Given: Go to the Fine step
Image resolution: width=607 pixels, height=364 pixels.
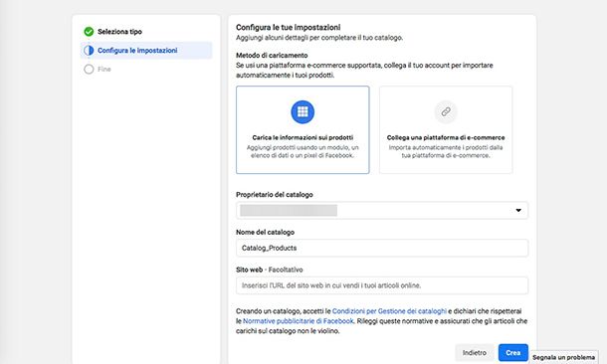Looking at the screenshot, I should (104, 70).
